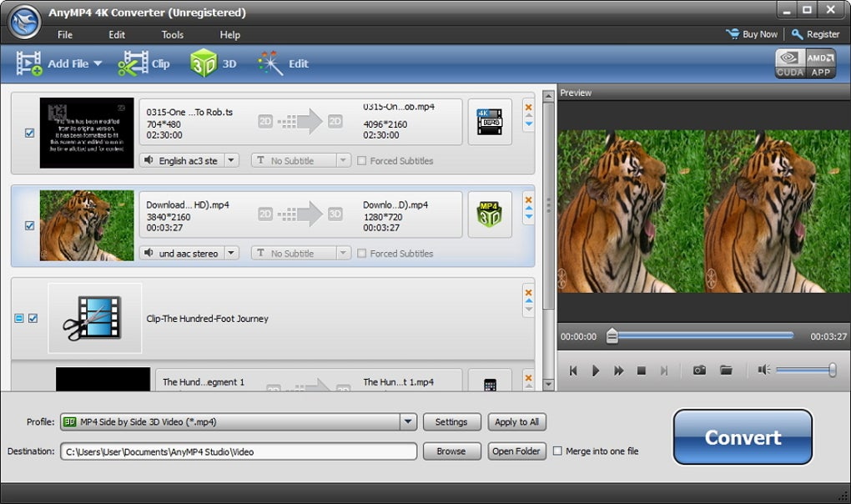
Task: Click Browse for destination folder
Action: pyautogui.click(x=451, y=451)
